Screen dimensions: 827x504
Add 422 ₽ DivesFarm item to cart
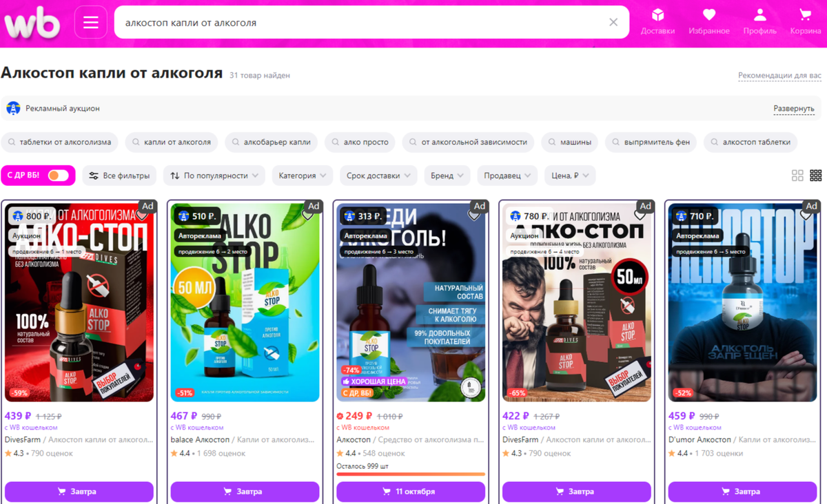pyautogui.click(x=577, y=492)
